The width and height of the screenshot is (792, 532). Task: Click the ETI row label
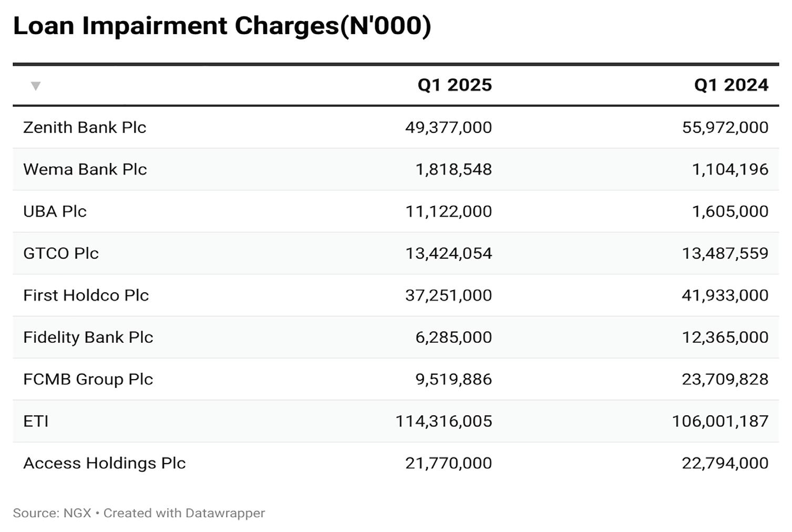point(36,421)
